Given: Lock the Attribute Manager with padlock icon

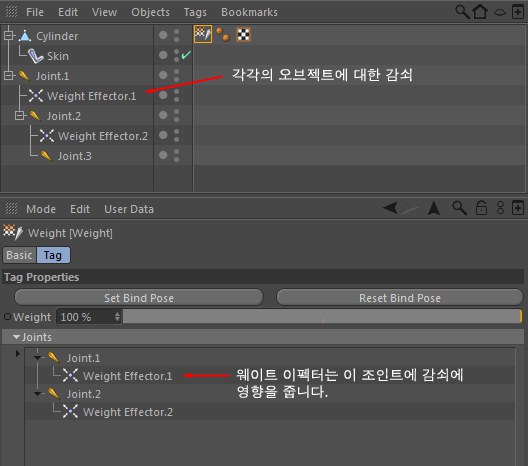Looking at the screenshot, I should pos(481,208).
